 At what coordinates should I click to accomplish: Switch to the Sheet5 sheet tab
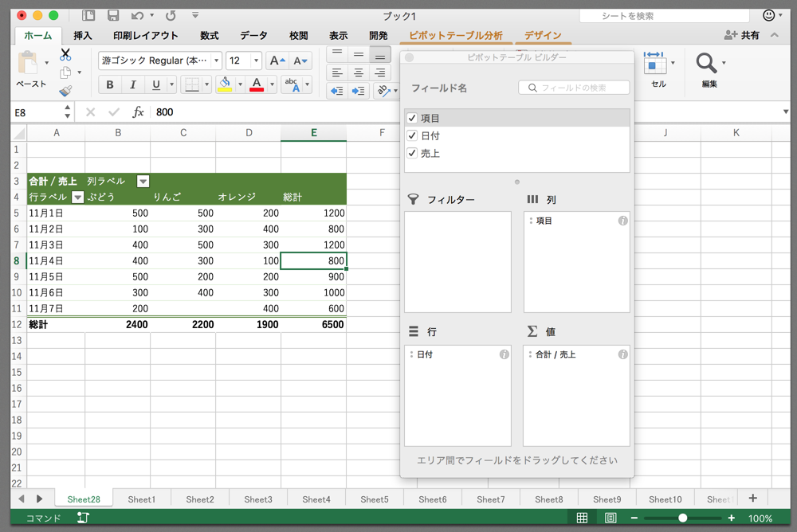pyautogui.click(x=374, y=499)
